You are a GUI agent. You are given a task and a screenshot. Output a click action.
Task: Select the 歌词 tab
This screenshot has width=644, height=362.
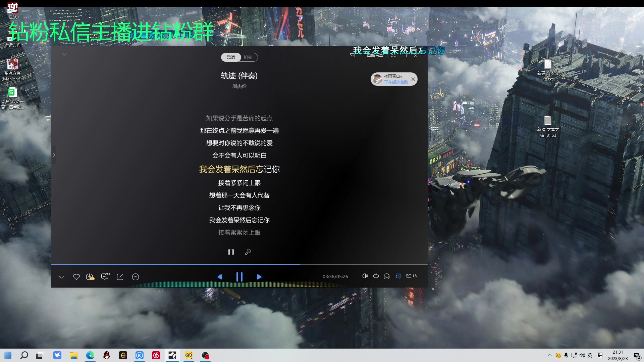point(230,57)
